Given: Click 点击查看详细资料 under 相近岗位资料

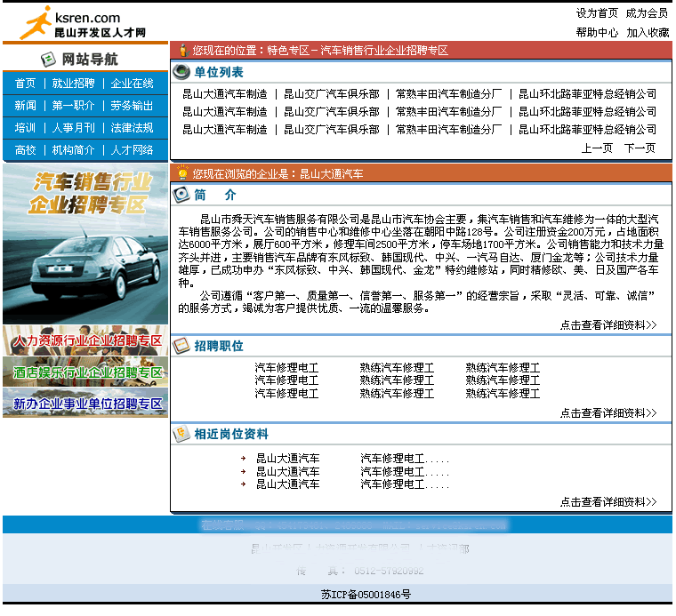Looking at the screenshot, I should point(608,502).
